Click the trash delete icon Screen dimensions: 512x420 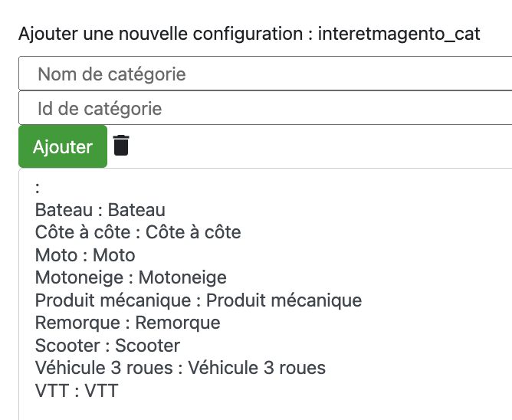pos(121,146)
